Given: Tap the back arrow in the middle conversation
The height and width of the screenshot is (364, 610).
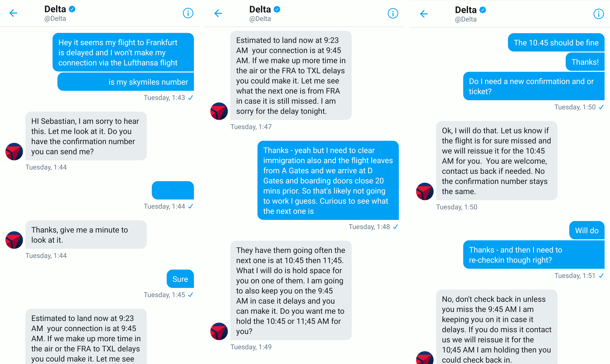Looking at the screenshot, I should click(218, 13).
